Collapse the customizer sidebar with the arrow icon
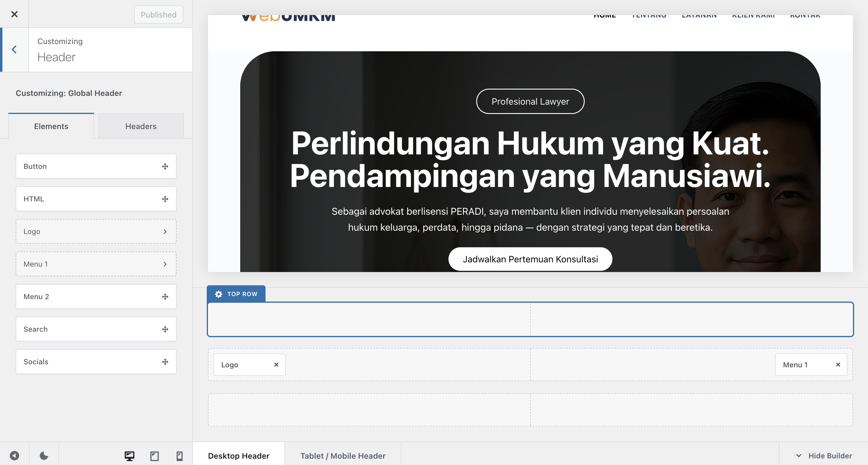Screen dimensions: 868x465 (x=14, y=456)
